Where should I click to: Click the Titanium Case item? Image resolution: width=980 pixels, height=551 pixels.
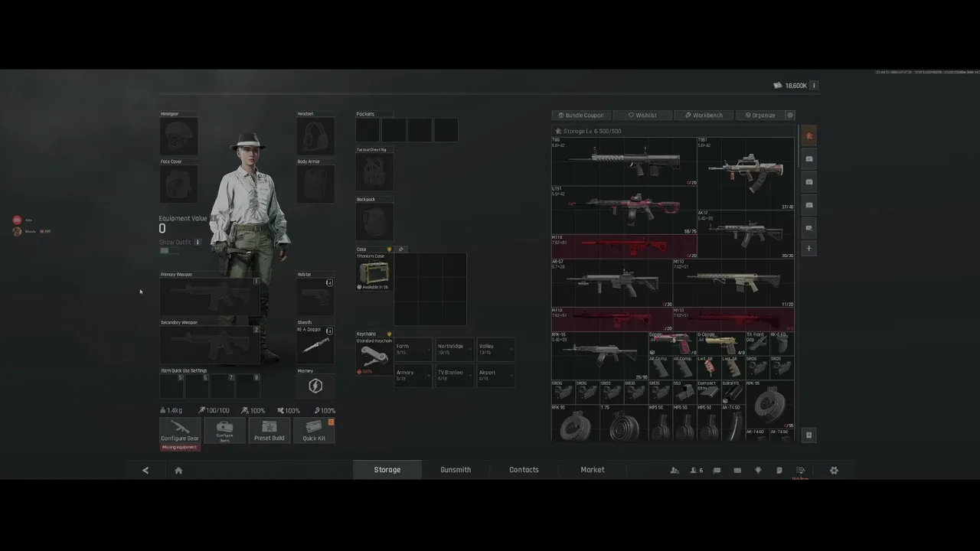374,272
